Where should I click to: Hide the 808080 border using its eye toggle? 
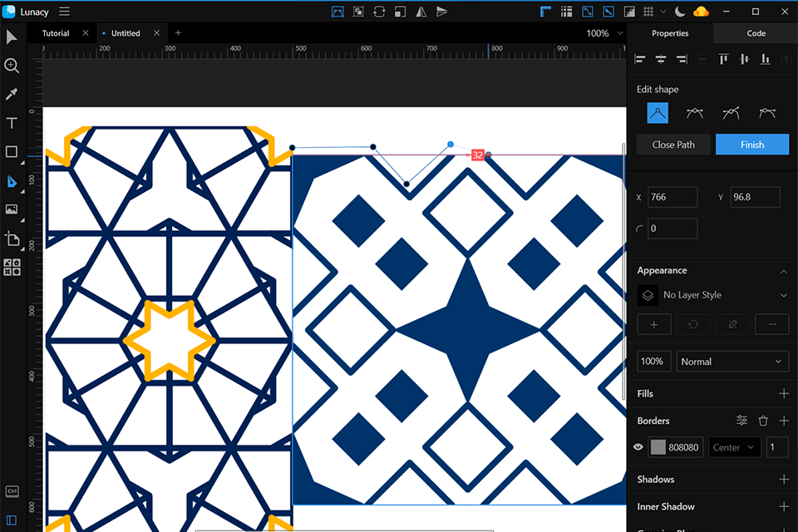coord(638,446)
